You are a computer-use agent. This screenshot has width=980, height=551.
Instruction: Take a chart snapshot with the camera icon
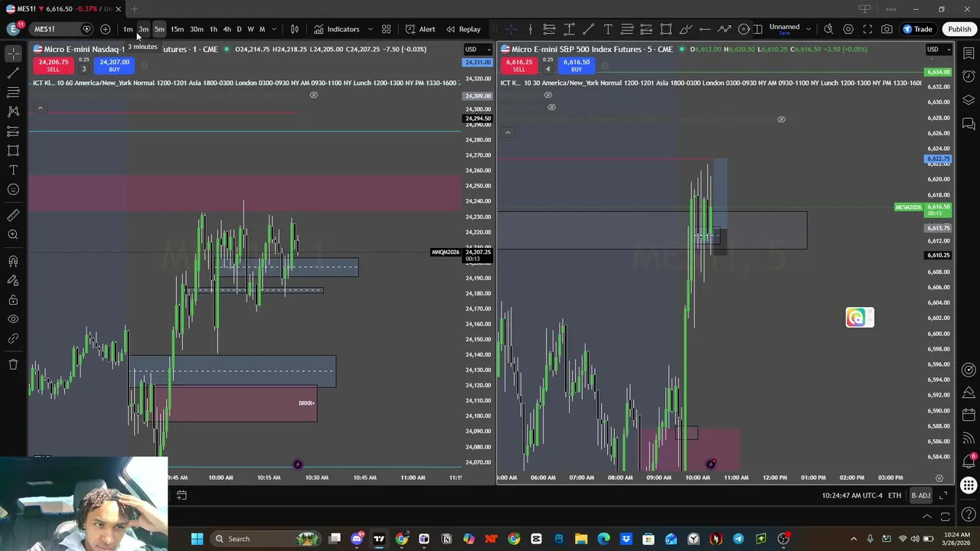point(887,29)
